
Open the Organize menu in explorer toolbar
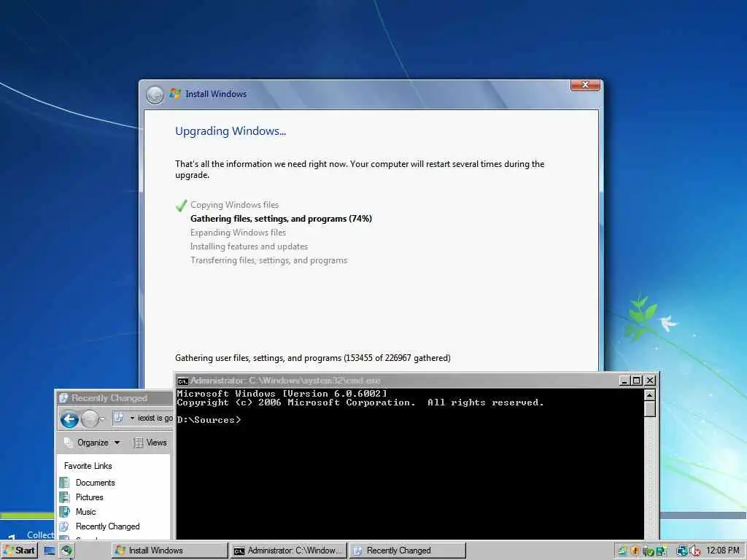point(92,443)
